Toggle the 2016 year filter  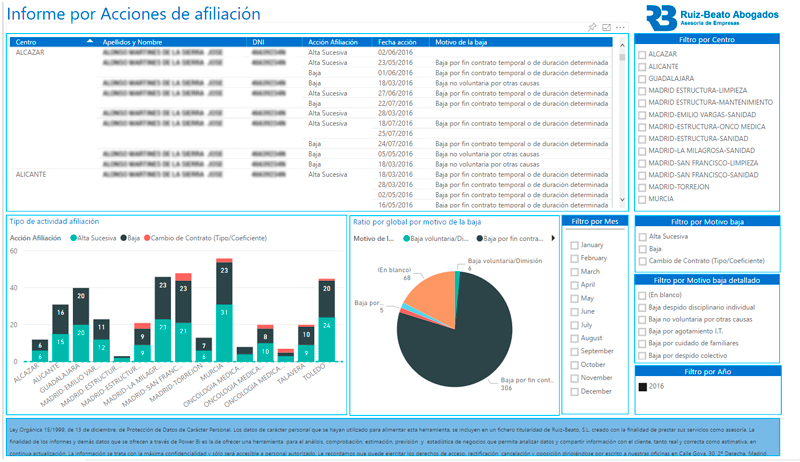[643, 385]
